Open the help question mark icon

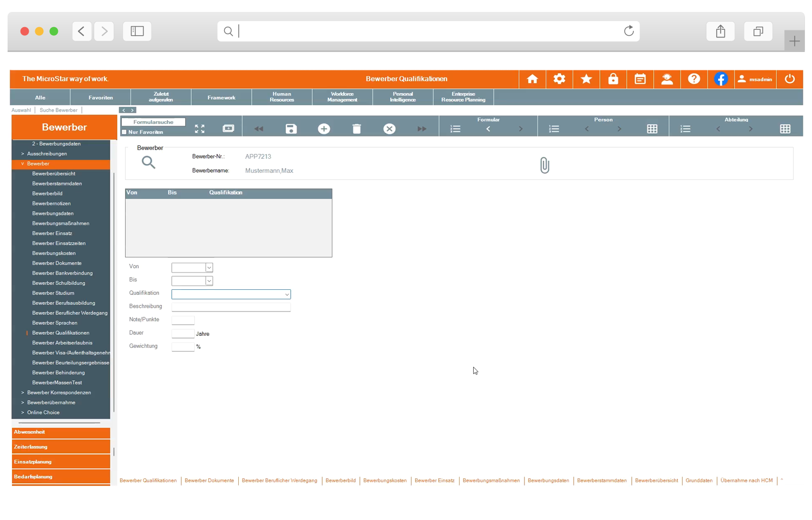[x=694, y=79]
